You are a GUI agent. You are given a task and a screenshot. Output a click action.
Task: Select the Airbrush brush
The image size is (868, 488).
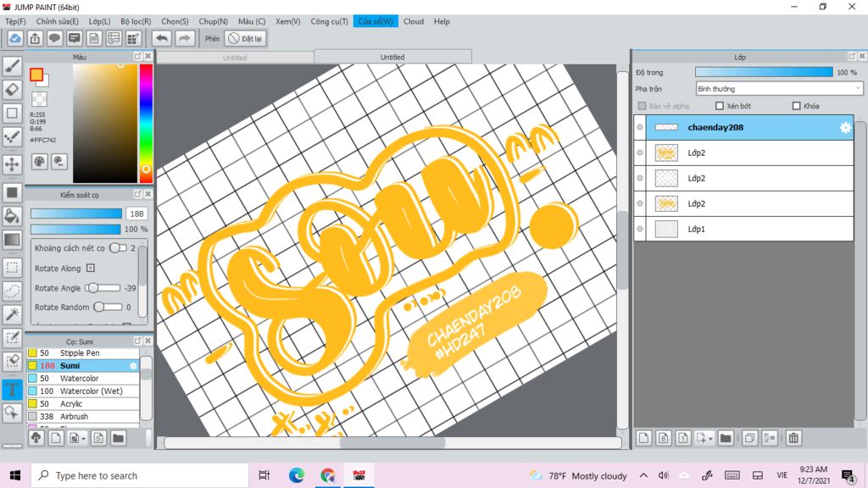pyautogui.click(x=83, y=417)
